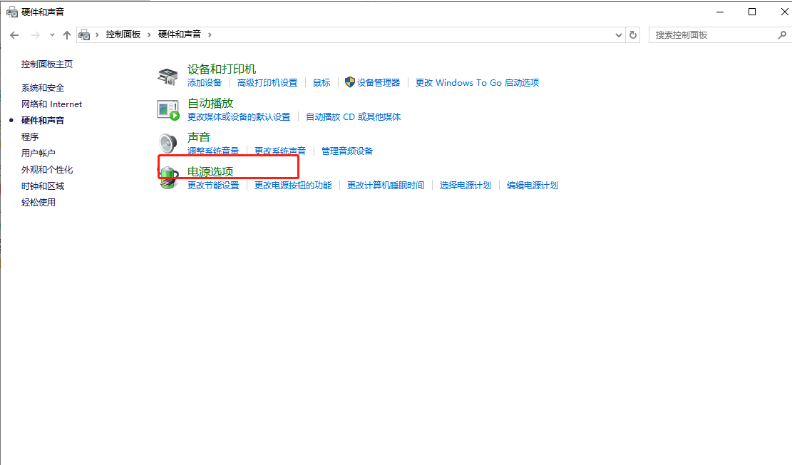Click the Up arrow to go to parent folder
Image resolution: width=792 pixels, height=465 pixels.
coord(67,34)
